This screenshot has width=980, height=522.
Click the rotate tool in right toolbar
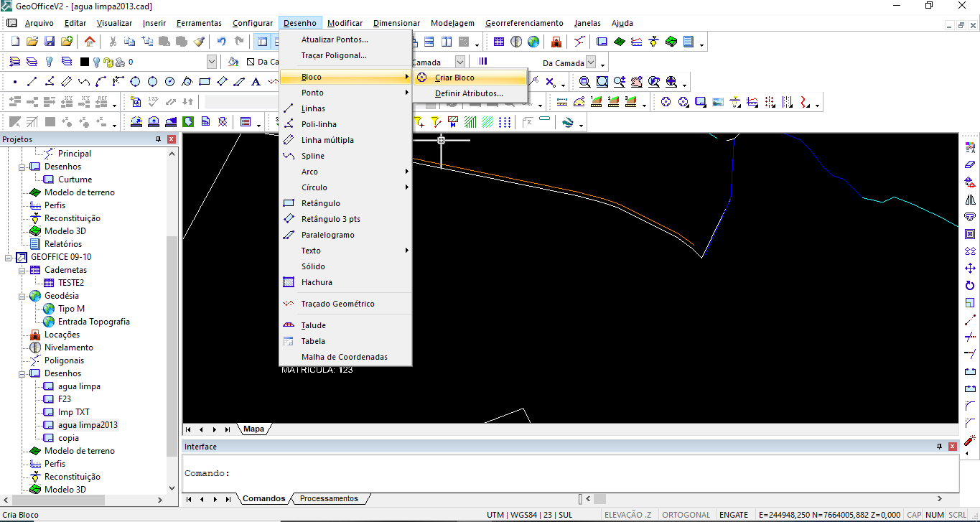(x=970, y=285)
